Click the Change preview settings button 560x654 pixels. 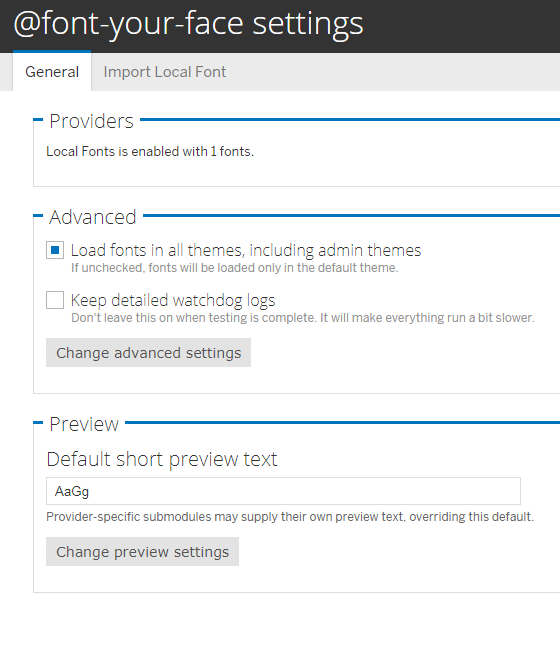pos(142,552)
